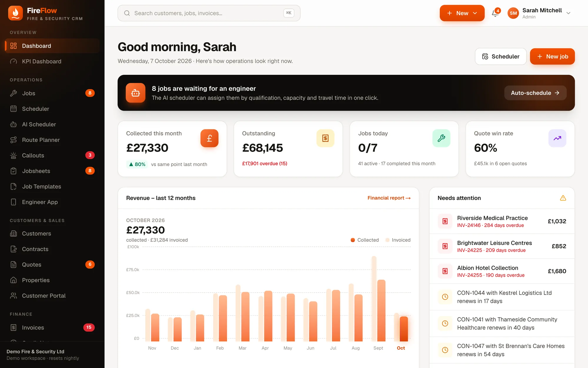588x368 pixels.
Task: Open Route Planner in the sidebar
Action: tap(52, 140)
